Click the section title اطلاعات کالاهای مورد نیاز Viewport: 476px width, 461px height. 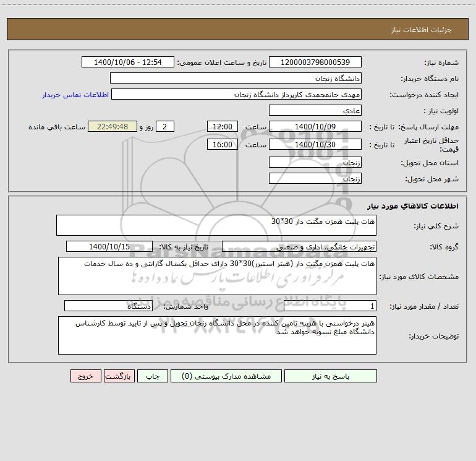point(413,206)
